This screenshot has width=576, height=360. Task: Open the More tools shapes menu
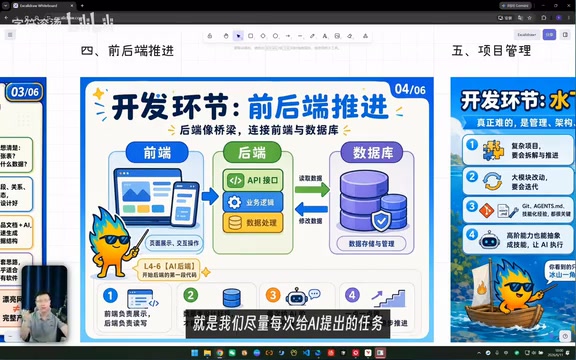click(366, 36)
